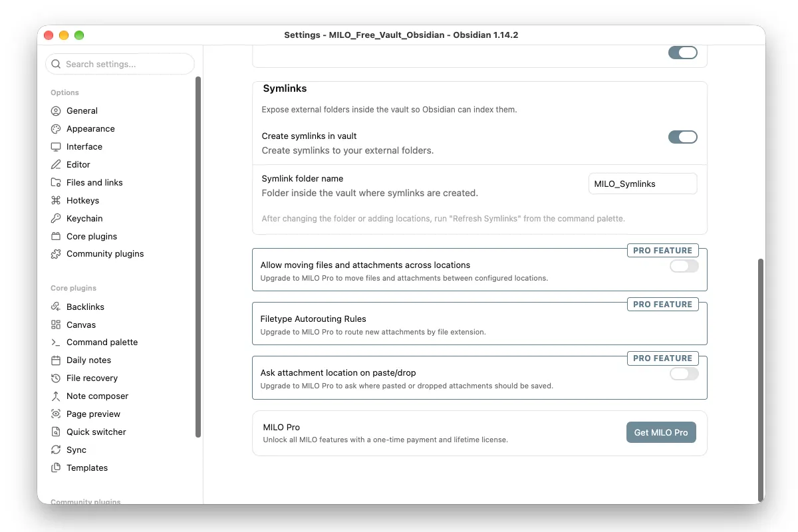The height and width of the screenshot is (532, 798).
Task: Click the settings content vertical scrollbar
Action: click(761, 379)
